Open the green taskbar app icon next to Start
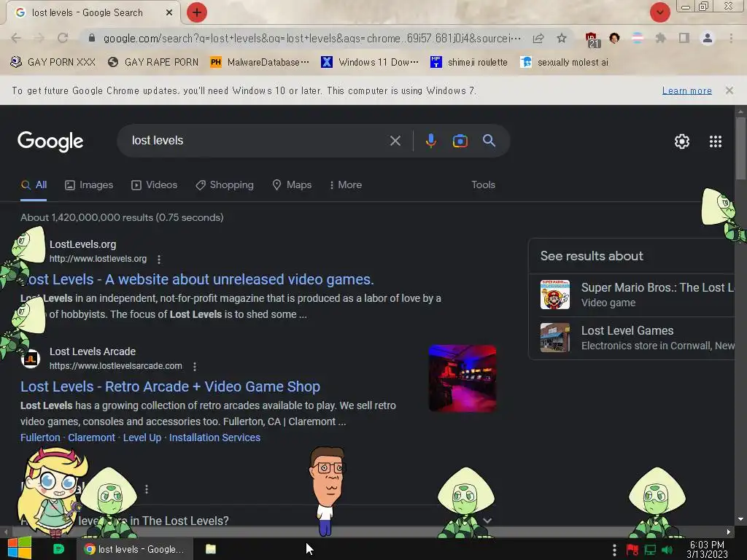The height and width of the screenshot is (560, 747). click(58, 549)
